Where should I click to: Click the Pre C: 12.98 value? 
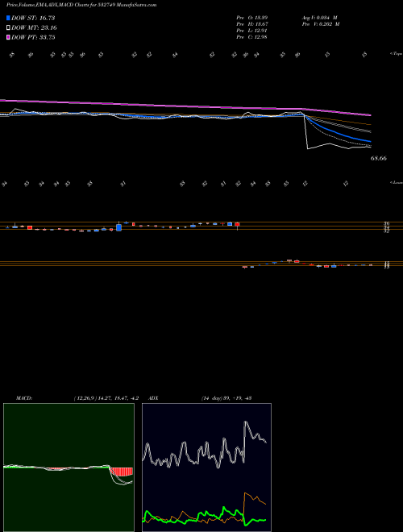click(x=251, y=37)
